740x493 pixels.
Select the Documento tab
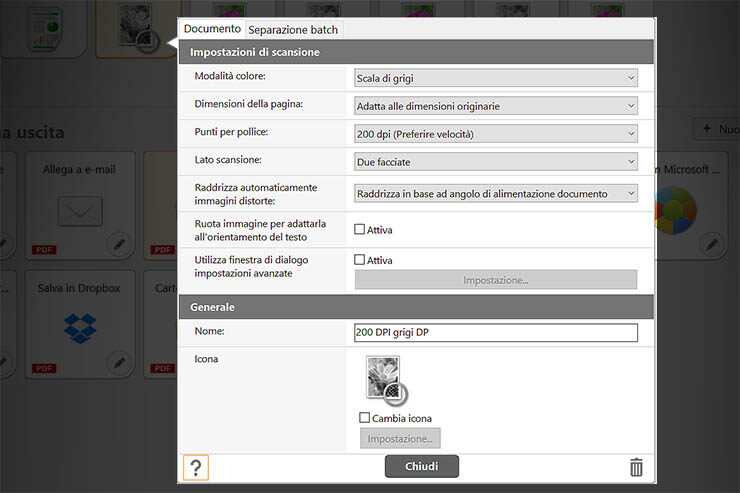[212, 29]
